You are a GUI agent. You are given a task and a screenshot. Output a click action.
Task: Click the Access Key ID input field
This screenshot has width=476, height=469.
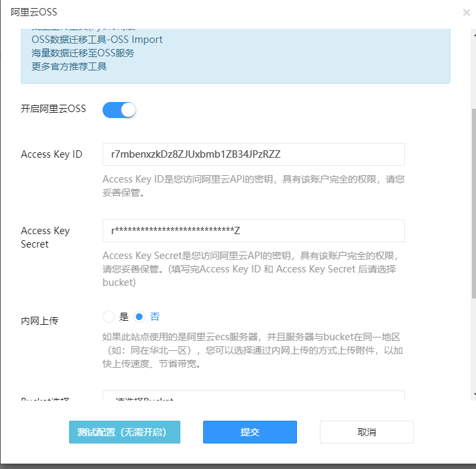253,154
